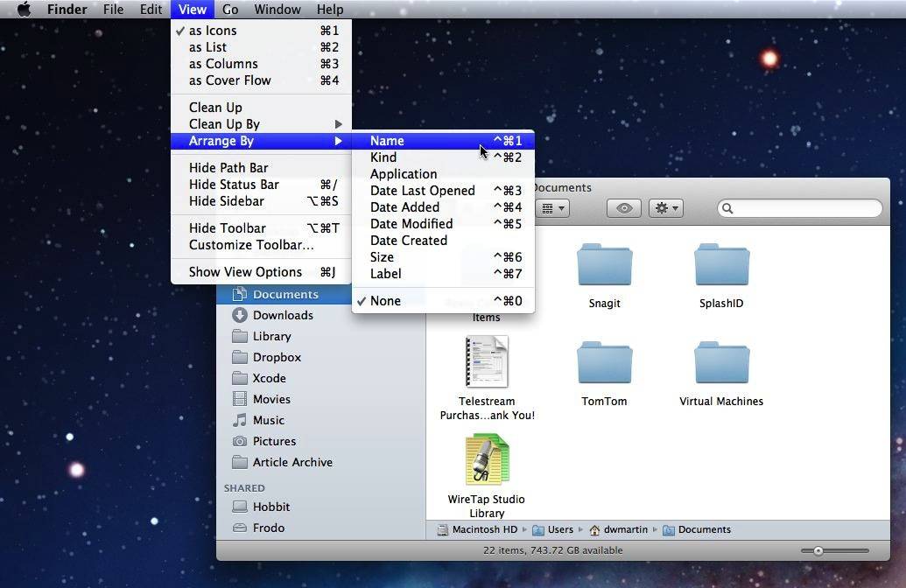Open the Virtual Machines folder
Viewport: 906px width, 588px height.
[x=721, y=363]
